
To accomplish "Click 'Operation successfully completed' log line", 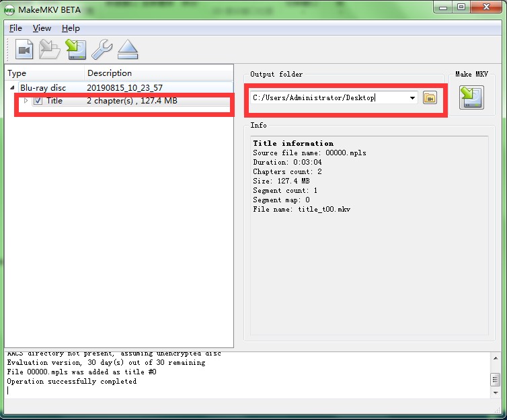I will (x=72, y=382).
